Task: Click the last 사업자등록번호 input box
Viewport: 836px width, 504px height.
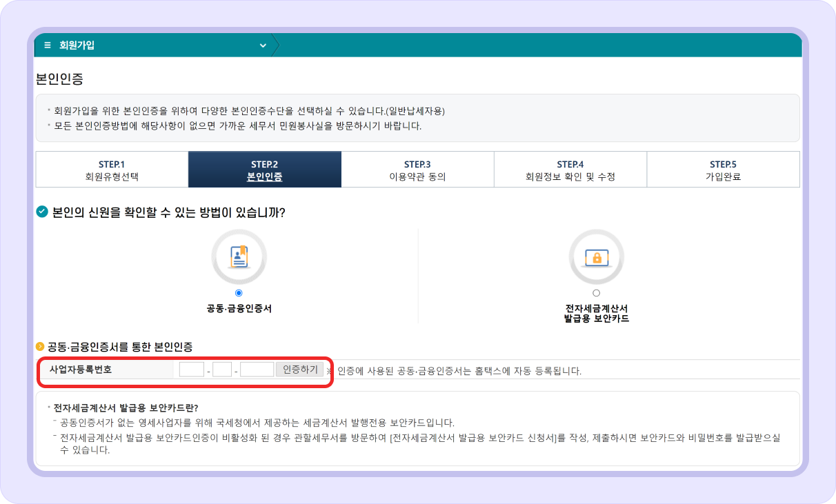Action: click(x=257, y=369)
